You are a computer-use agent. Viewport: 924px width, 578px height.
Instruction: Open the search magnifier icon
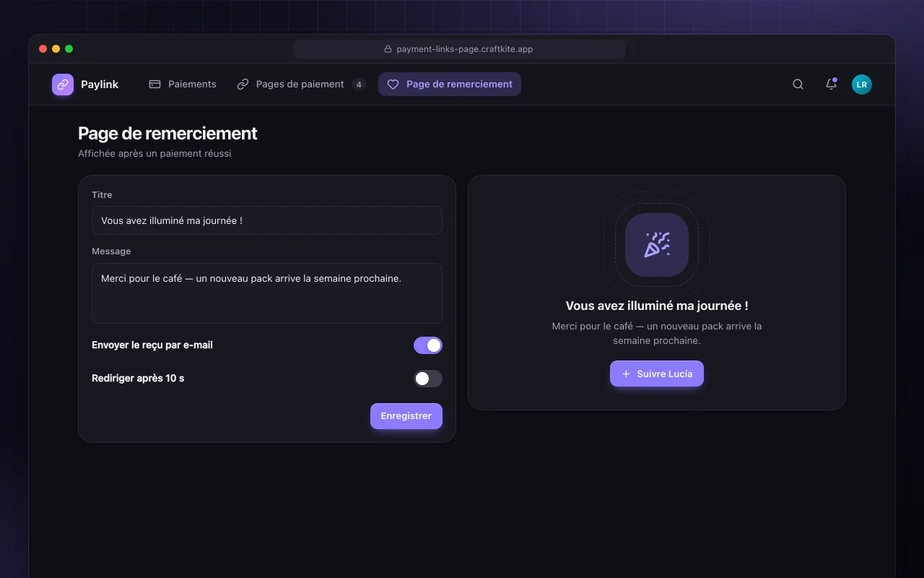(798, 85)
